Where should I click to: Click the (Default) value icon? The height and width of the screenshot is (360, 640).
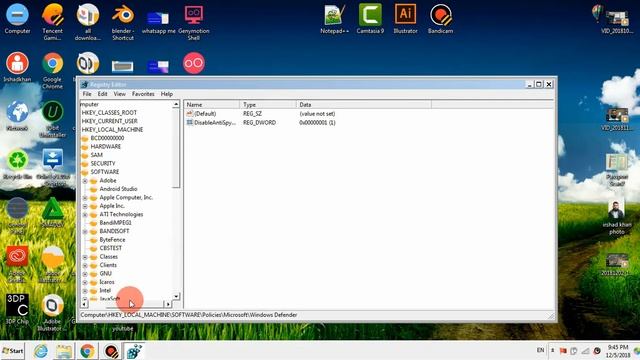[x=190, y=113]
